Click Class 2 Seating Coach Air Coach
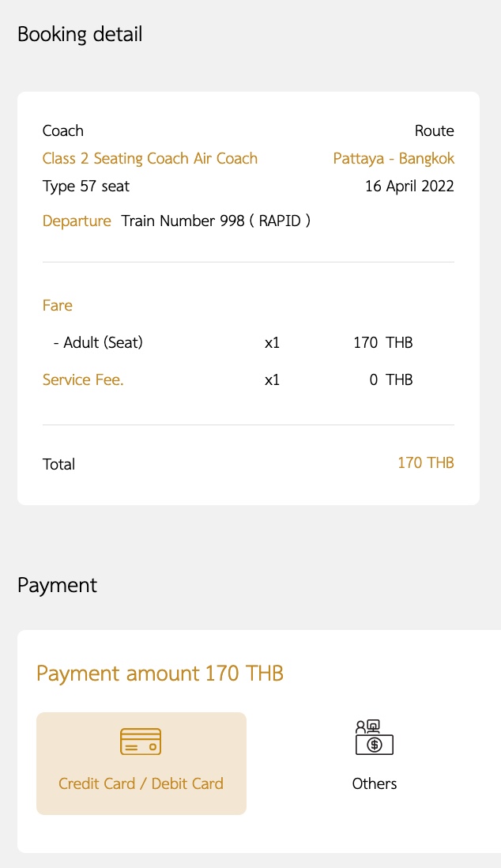Image resolution: width=501 pixels, height=868 pixels. tap(150, 158)
